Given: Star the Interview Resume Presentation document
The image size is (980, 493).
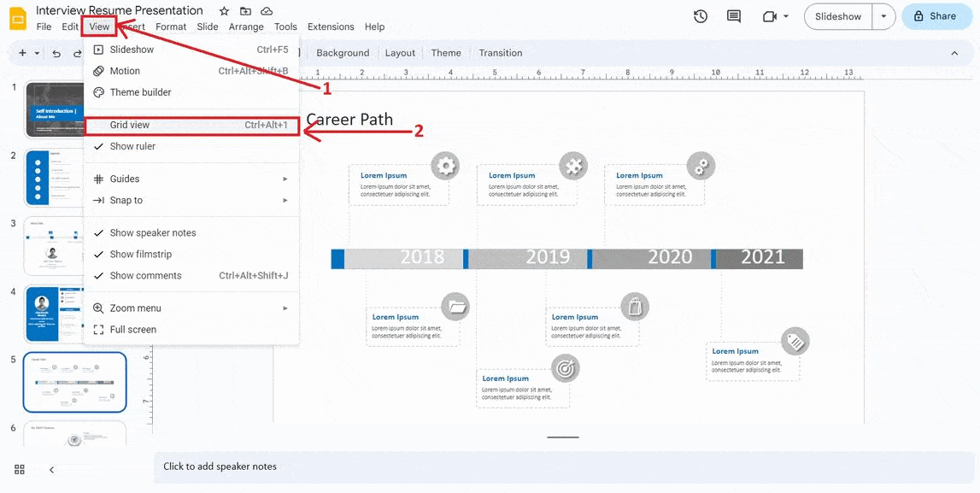Looking at the screenshot, I should pos(224,11).
